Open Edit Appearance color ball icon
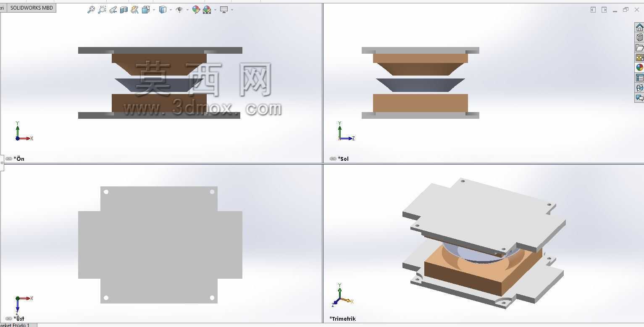Viewport: 644px width, 327px height. pos(196,10)
